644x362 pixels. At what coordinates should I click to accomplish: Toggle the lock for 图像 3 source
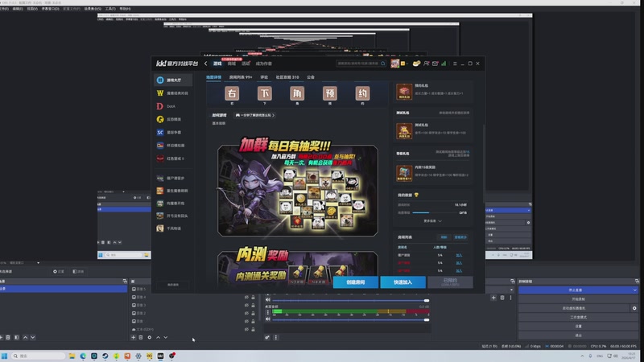pyautogui.click(x=253, y=306)
